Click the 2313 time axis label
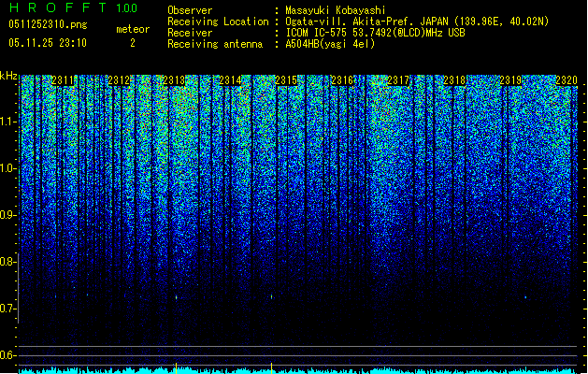Viewport: 588px width, 374px height. tap(175, 80)
